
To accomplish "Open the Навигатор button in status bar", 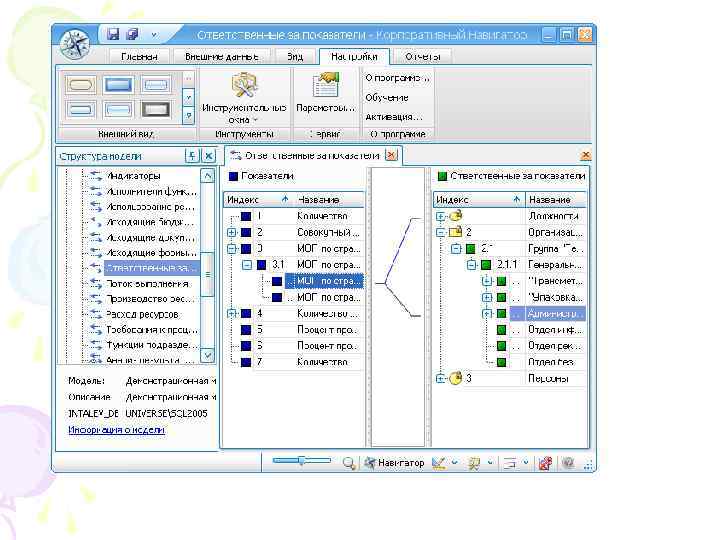I will pos(395,463).
